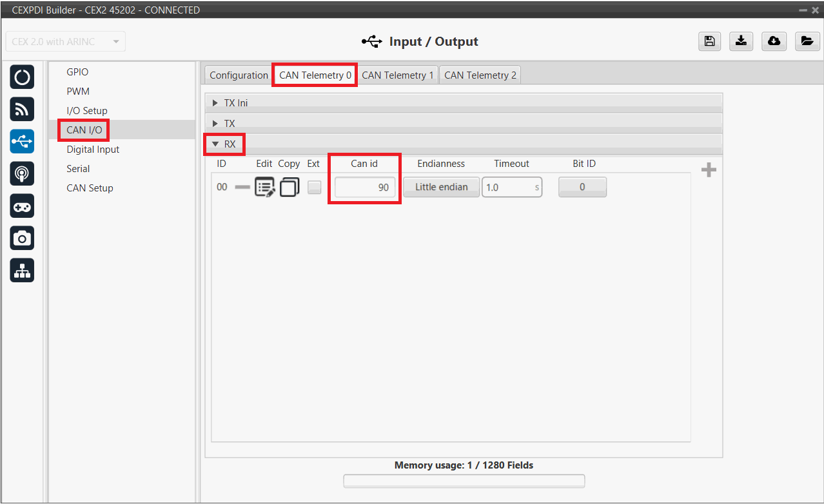Image resolution: width=824 pixels, height=504 pixels.
Task: Click the download-to-device icon
Action: [741, 41]
